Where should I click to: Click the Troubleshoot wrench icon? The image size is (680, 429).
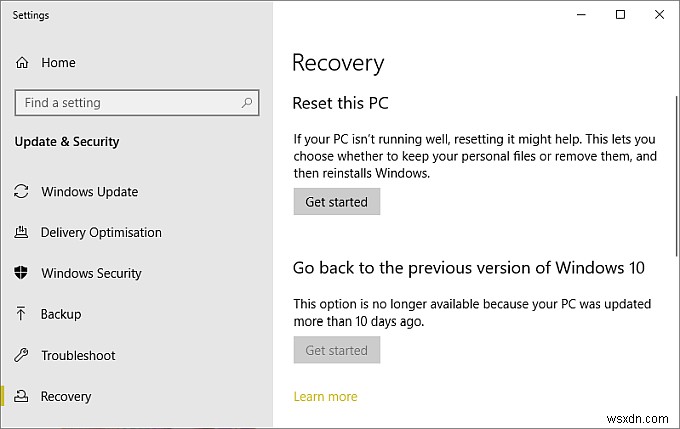(22, 356)
